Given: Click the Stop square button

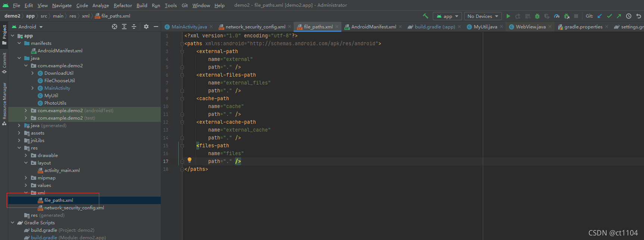Looking at the screenshot, I should 576,16.
